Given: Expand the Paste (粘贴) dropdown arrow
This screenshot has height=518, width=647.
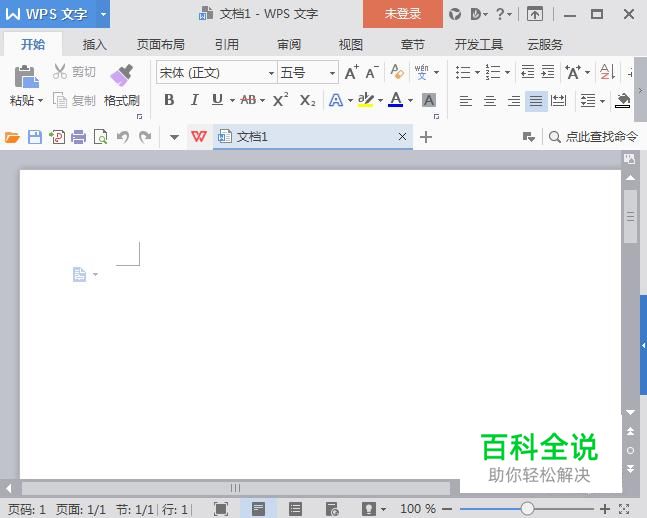Looking at the screenshot, I should coord(40,100).
